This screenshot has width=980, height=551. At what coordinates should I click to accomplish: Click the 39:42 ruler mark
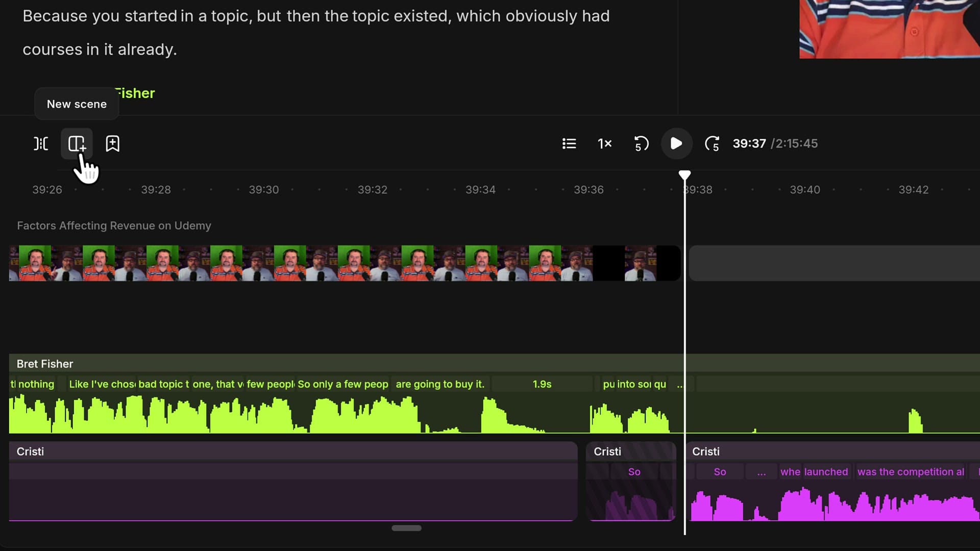pyautogui.click(x=914, y=190)
